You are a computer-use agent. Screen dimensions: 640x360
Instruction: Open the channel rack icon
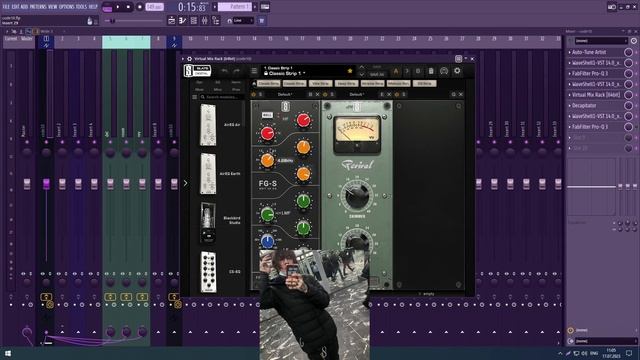193,20
